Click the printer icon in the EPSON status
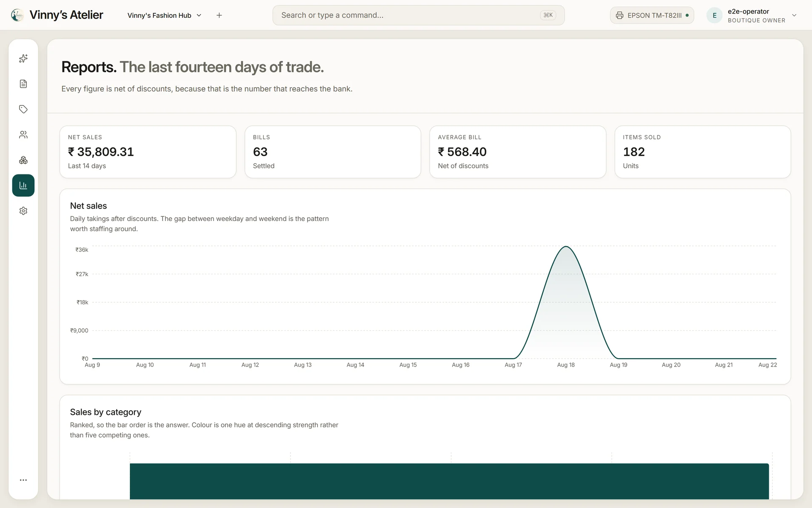This screenshot has height=508, width=812. 620,15
